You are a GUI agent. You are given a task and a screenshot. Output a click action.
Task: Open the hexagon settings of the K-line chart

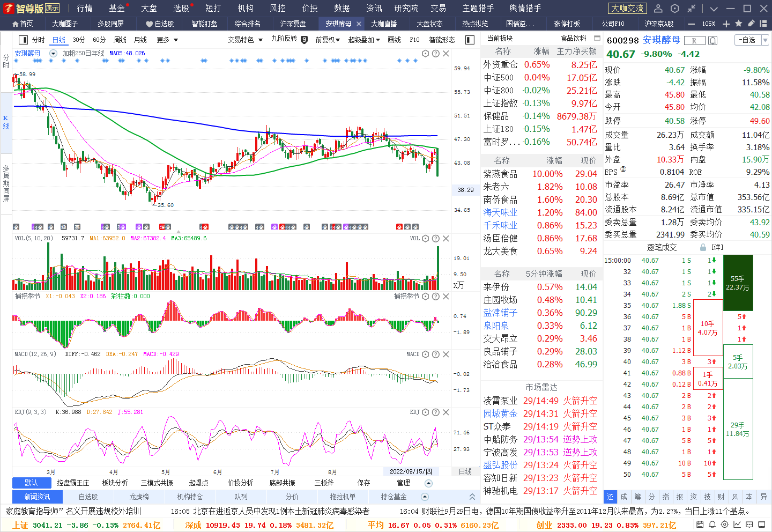coord(425,54)
